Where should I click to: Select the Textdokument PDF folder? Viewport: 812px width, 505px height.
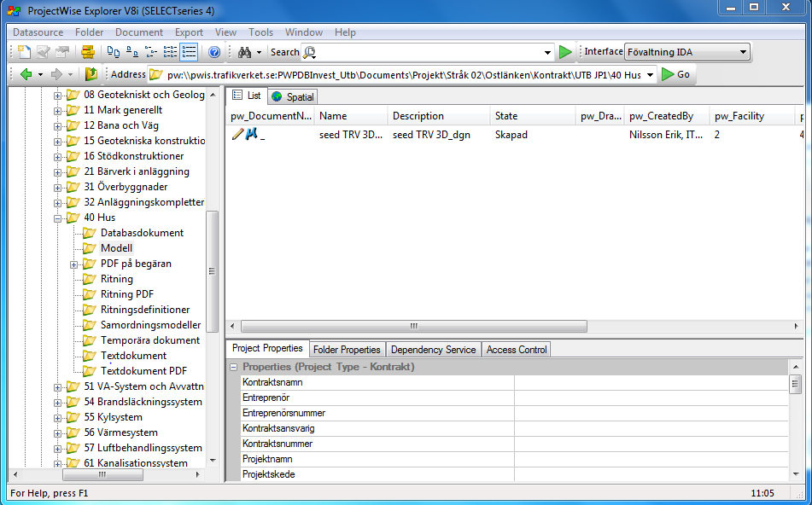[x=143, y=371]
